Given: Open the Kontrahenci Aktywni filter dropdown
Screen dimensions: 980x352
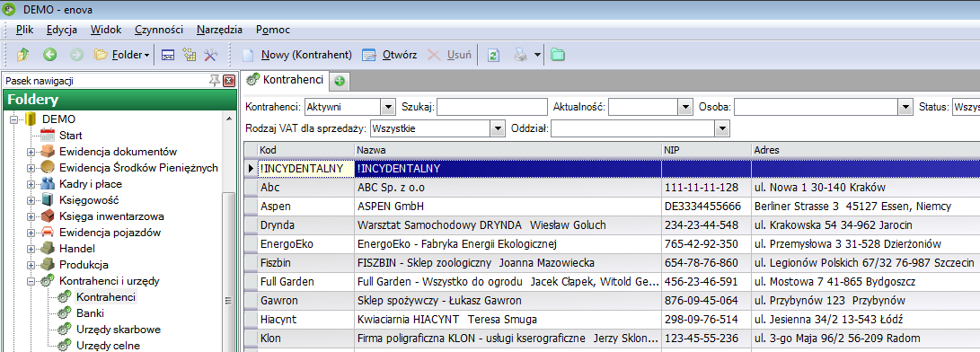Looking at the screenshot, I should click(388, 107).
